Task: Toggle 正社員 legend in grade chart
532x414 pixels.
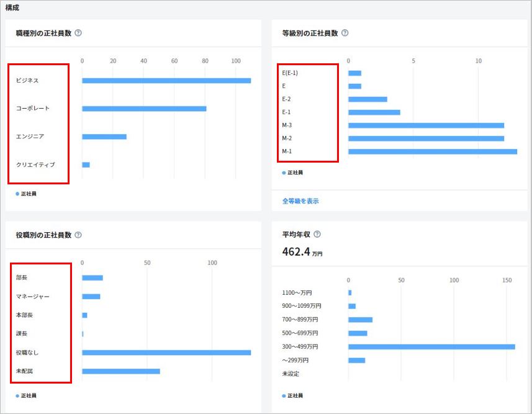Action: [292, 173]
